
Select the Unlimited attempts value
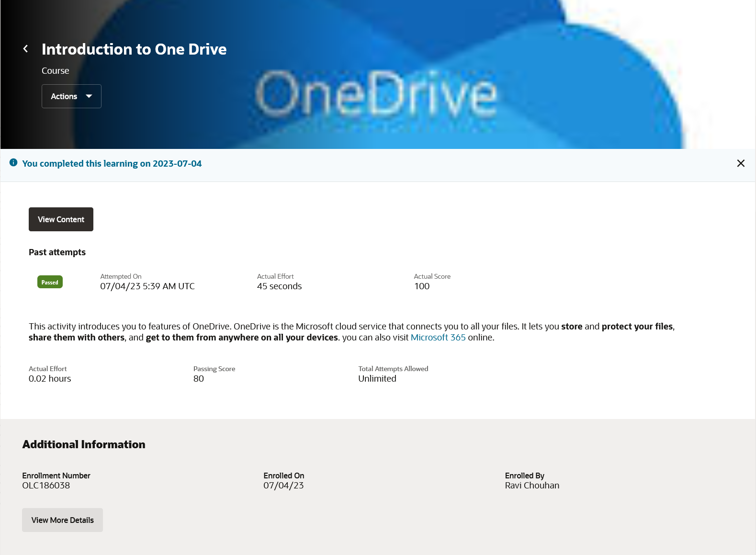377,379
